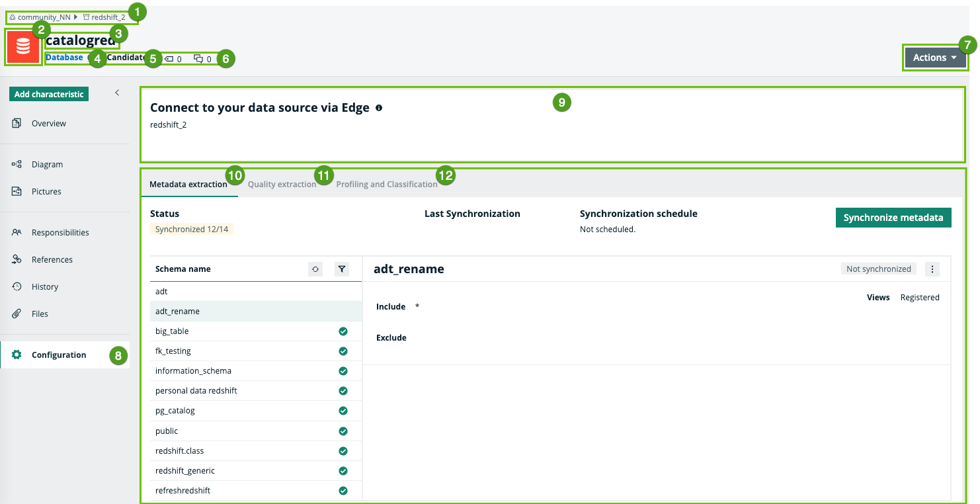Screen dimensions: 980x504
Task: Select the fk_testing schema row
Action: pos(173,351)
